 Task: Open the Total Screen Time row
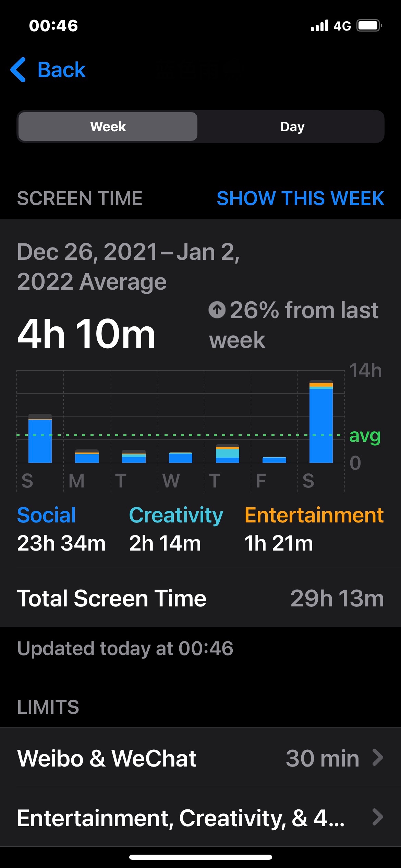(x=200, y=598)
